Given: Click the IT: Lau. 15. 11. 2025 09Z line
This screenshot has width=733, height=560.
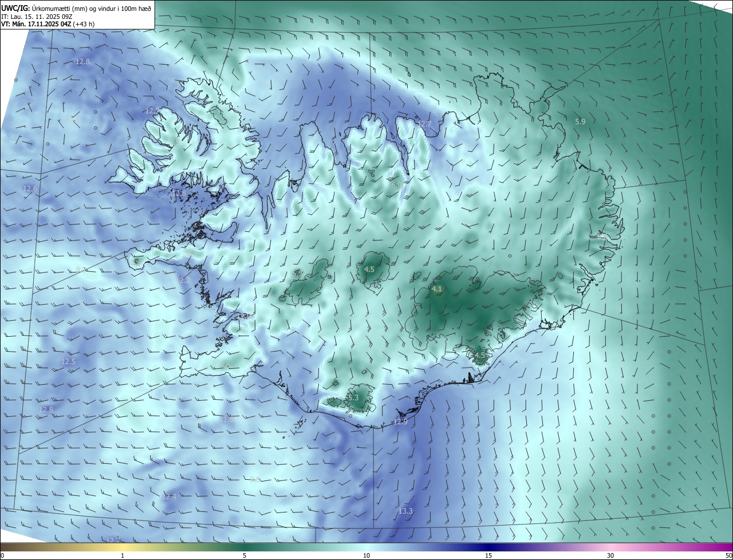Looking at the screenshot, I should click(36, 17).
